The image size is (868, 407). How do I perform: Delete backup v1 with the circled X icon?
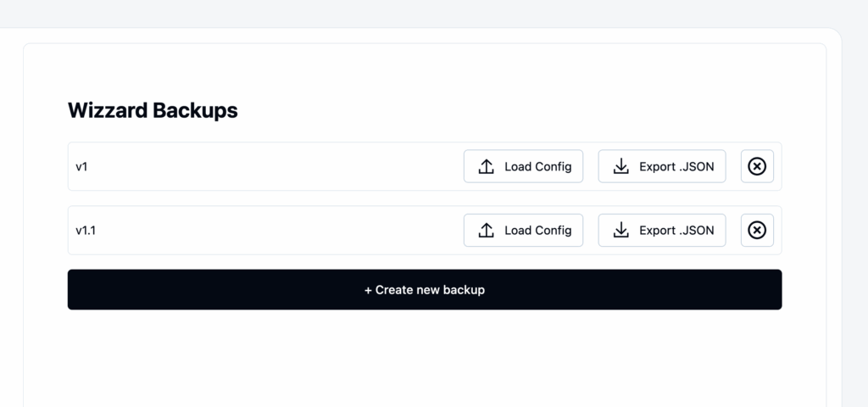pyautogui.click(x=757, y=166)
